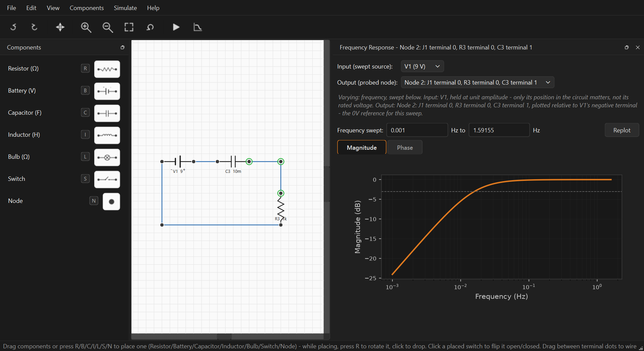Click the C shortcut key badge
Screen dimensions: 644x351
pyautogui.click(x=85, y=113)
